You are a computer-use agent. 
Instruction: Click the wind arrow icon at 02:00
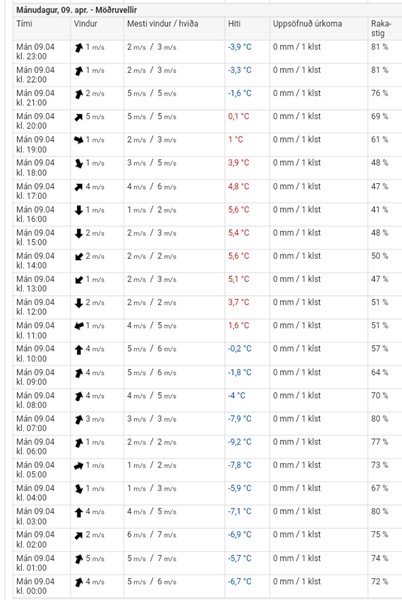(x=79, y=535)
